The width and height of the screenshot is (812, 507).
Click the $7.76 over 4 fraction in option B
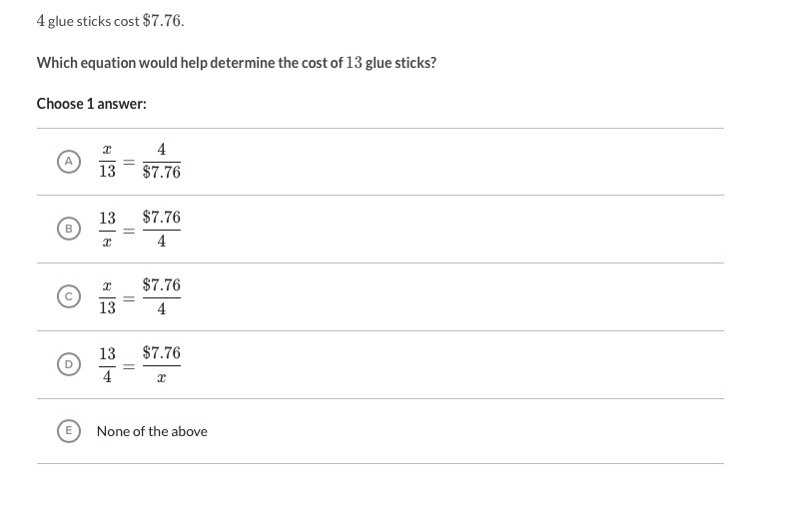162,230
